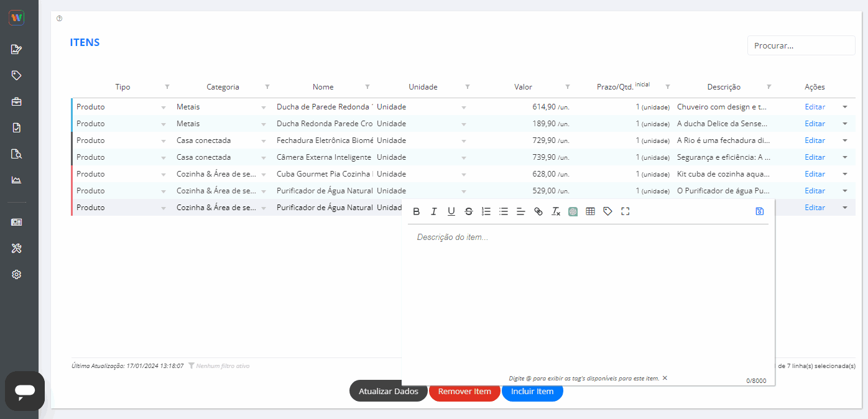Toggle bold formatting

[417, 211]
